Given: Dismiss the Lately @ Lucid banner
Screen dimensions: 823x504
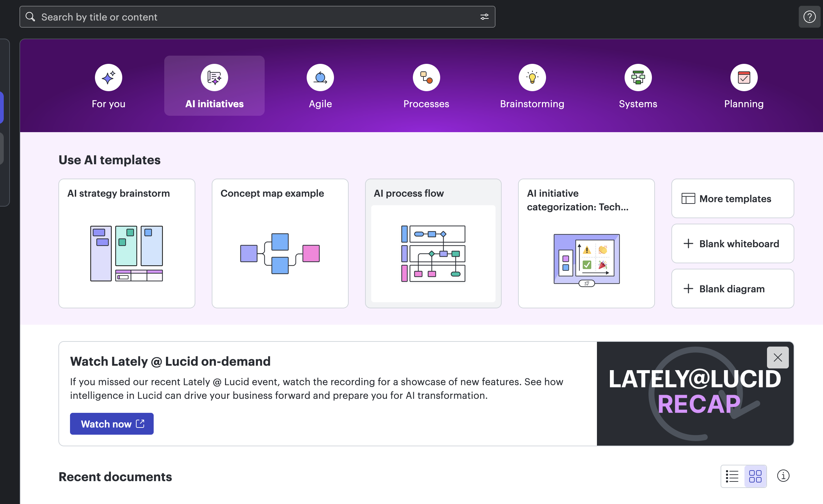Looking at the screenshot, I should (x=778, y=358).
